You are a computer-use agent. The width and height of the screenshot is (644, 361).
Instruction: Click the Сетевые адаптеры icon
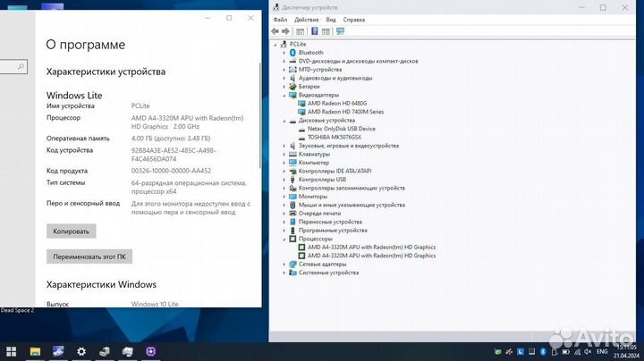292,264
